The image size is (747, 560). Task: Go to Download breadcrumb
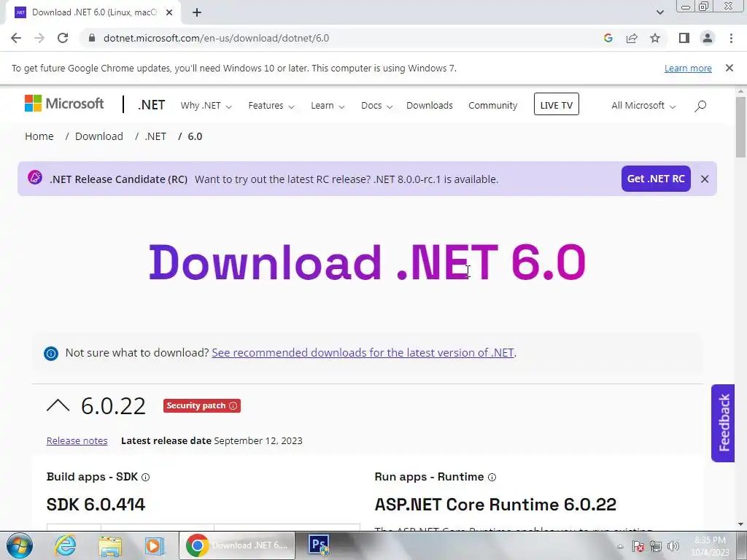click(x=99, y=136)
